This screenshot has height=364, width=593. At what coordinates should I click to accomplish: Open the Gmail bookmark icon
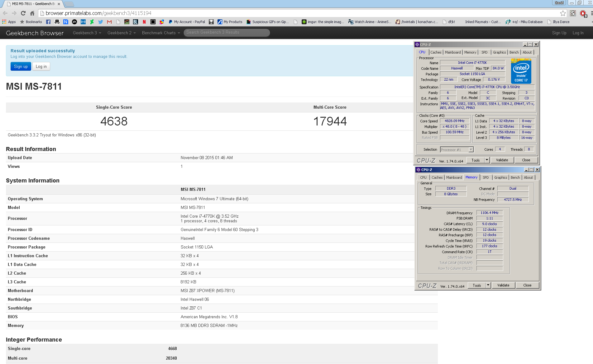coord(109,22)
